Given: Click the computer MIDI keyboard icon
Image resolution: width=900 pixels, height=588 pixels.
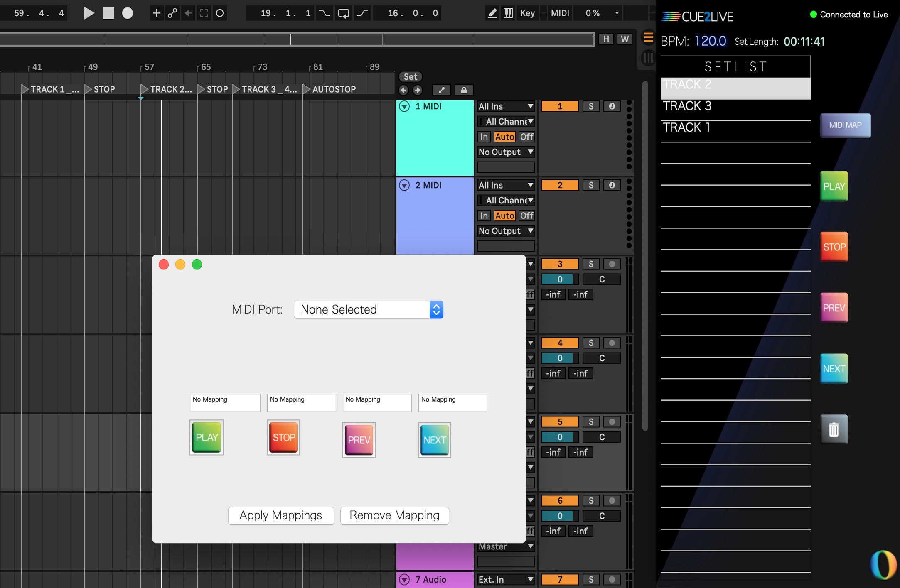Looking at the screenshot, I should pyautogui.click(x=508, y=13).
